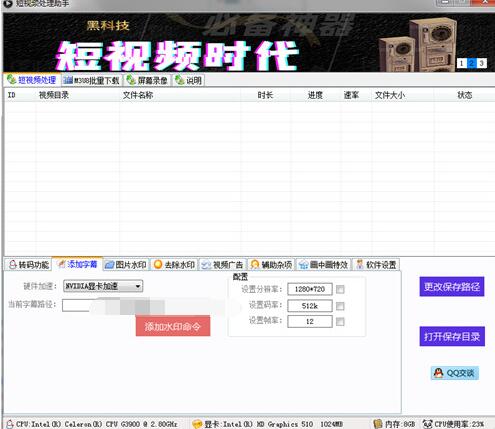Image resolution: width=495 pixels, height=429 pixels.
Task: Click the app icon in title bar
Action: click(x=7, y=3)
